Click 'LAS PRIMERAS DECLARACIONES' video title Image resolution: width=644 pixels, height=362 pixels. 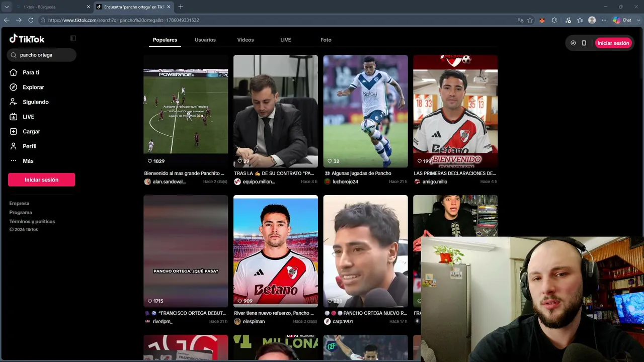pos(455,173)
